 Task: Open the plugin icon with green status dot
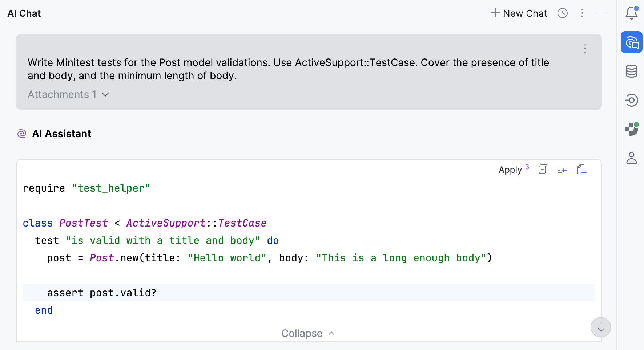[x=631, y=129]
